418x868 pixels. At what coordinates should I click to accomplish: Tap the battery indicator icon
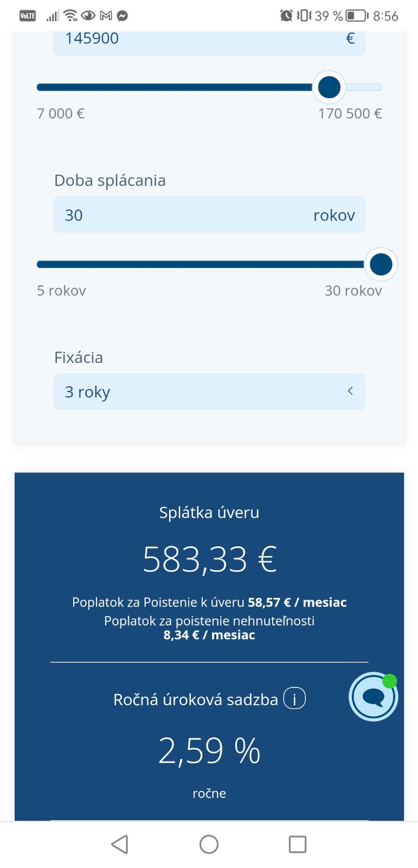click(x=357, y=16)
